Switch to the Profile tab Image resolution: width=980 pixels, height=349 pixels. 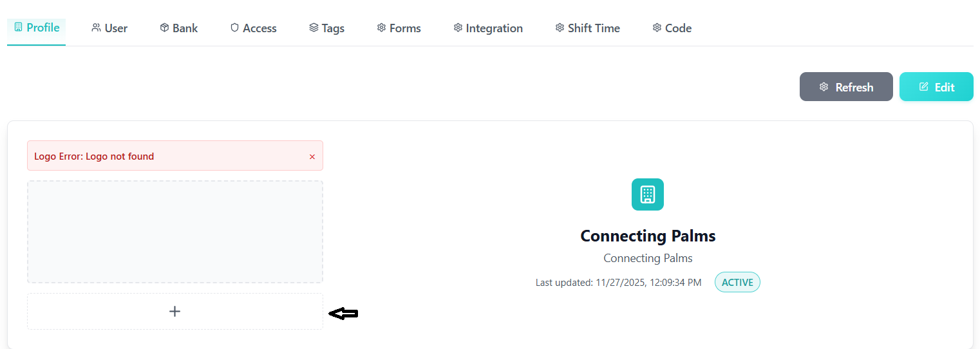pyautogui.click(x=37, y=28)
